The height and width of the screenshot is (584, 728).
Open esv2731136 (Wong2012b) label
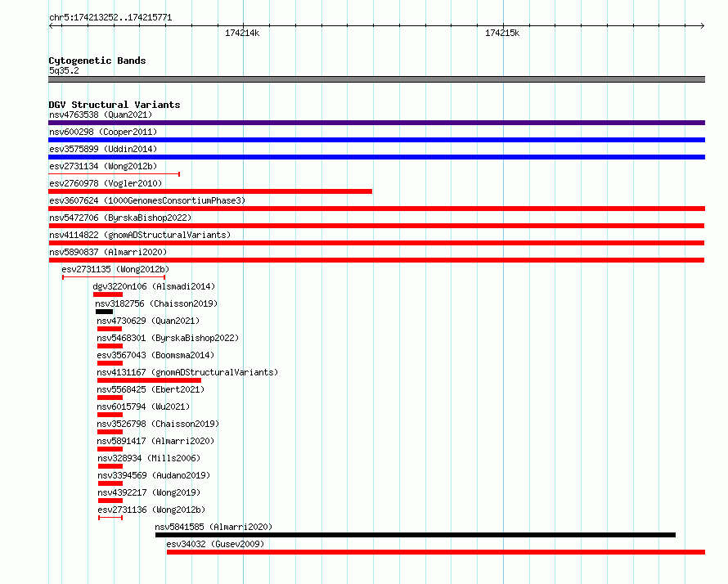tap(151, 510)
